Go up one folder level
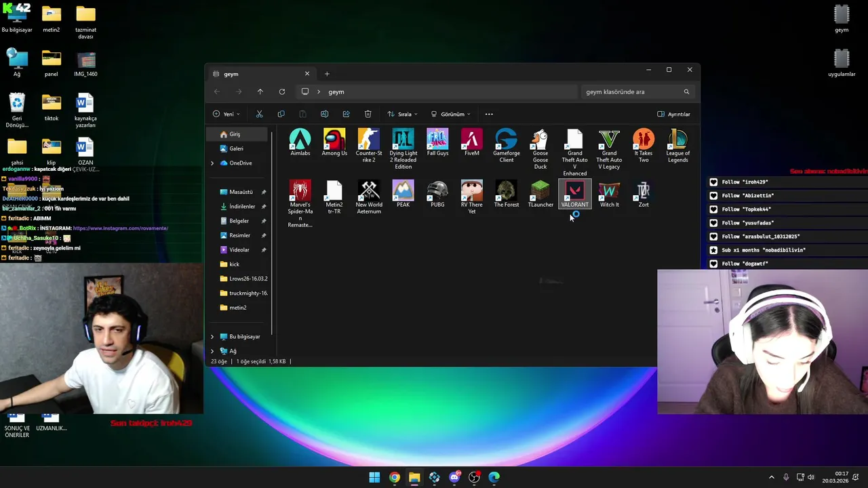The width and height of the screenshot is (868, 488). coord(260,91)
